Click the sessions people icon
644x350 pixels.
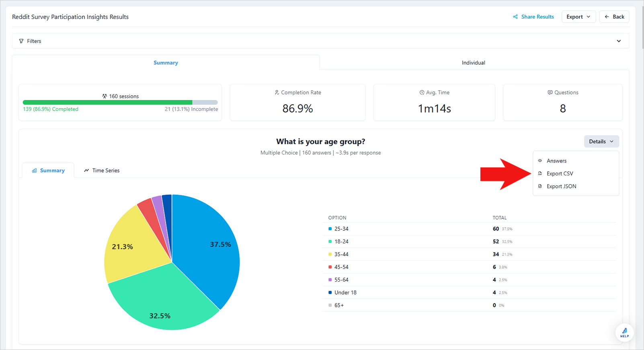coord(105,96)
